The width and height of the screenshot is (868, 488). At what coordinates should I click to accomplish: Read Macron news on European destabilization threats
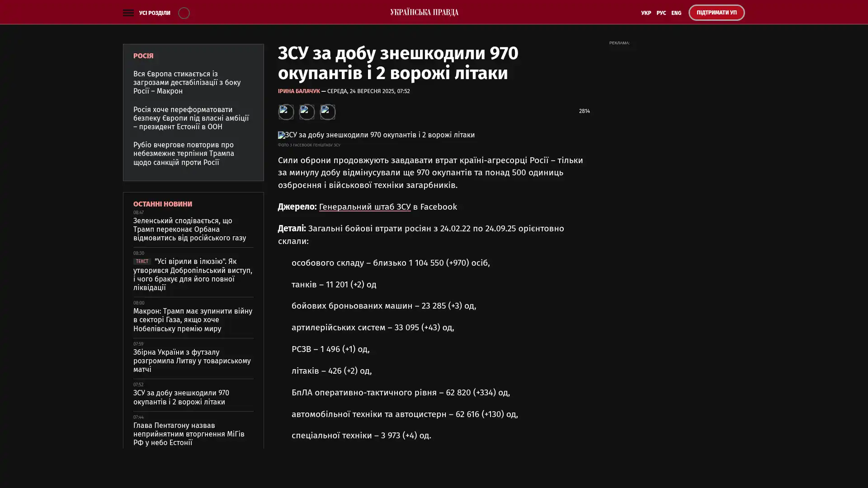(x=187, y=82)
